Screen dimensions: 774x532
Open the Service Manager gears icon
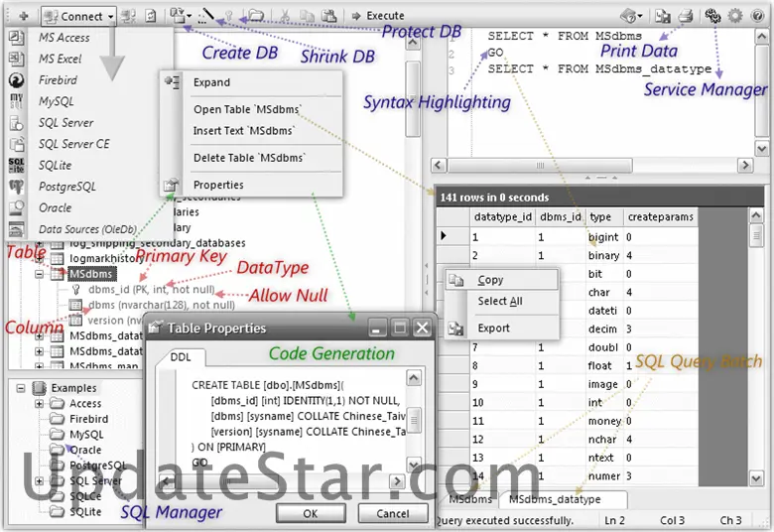pyautogui.click(x=712, y=16)
